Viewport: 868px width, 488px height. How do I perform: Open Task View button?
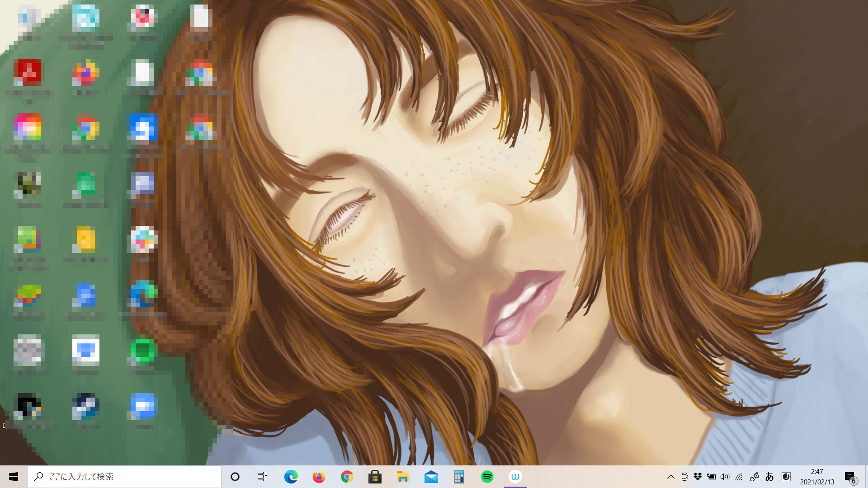[262, 477]
